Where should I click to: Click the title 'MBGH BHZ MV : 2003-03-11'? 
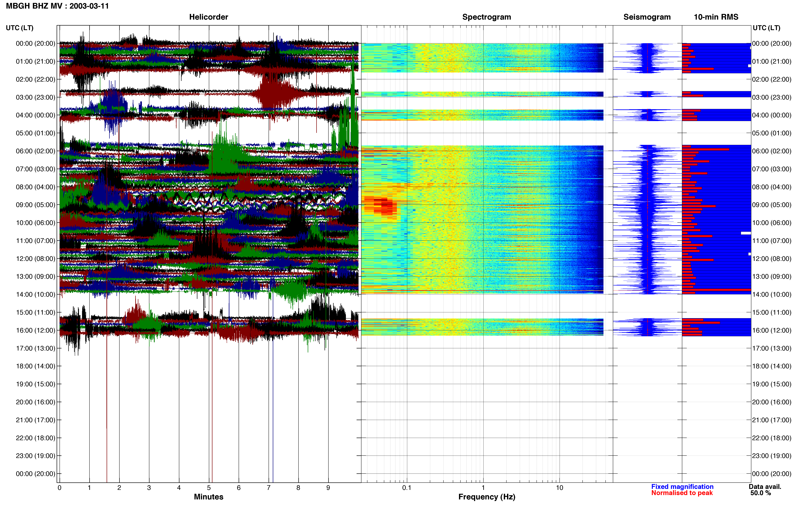(x=57, y=6)
